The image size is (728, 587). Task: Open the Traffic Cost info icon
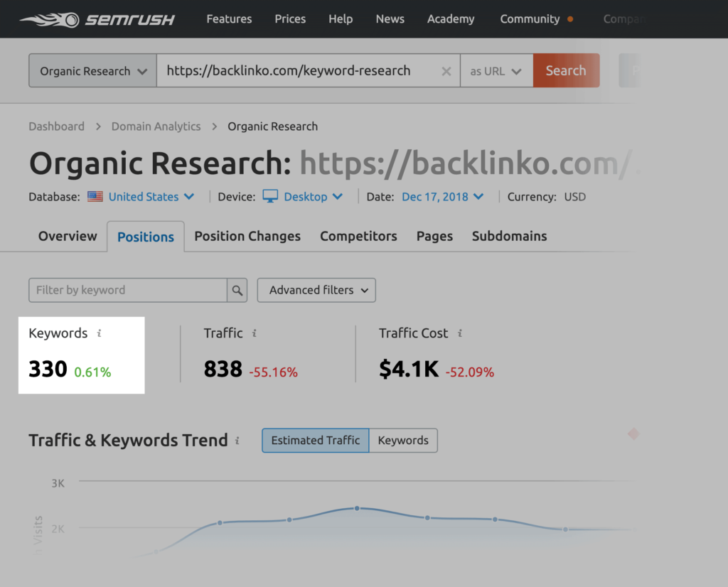click(460, 333)
